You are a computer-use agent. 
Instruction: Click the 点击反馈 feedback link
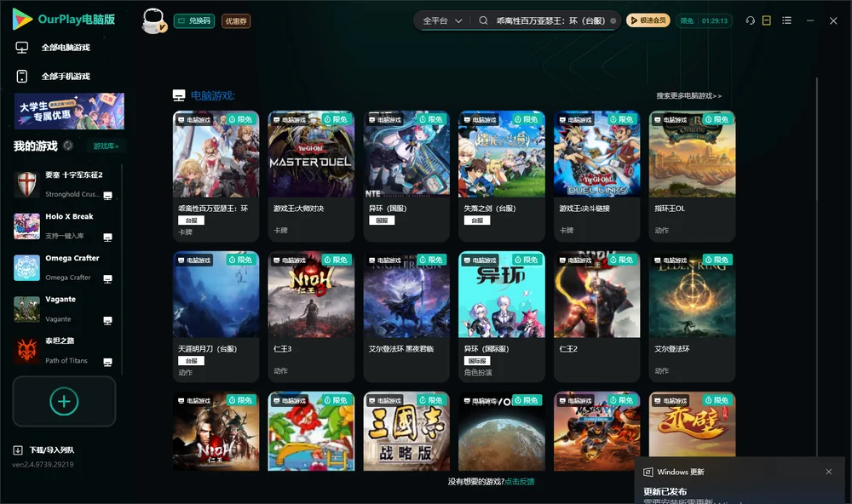click(520, 482)
